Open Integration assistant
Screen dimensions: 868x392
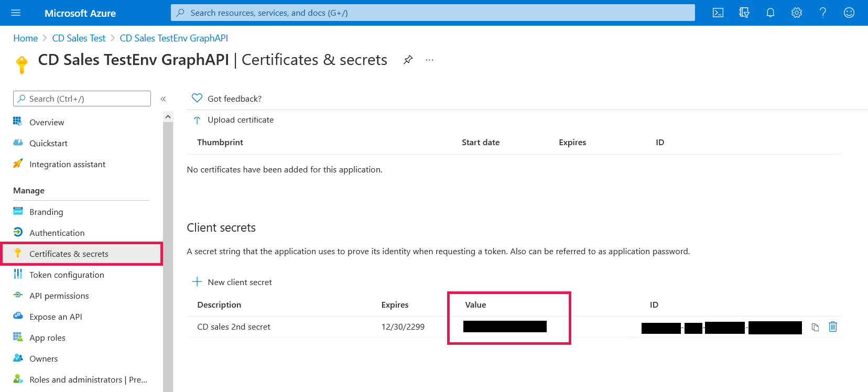[x=67, y=164]
